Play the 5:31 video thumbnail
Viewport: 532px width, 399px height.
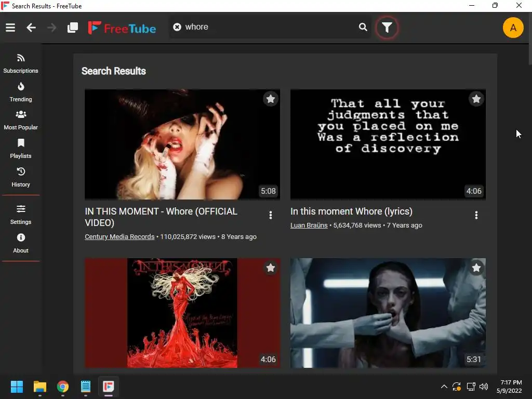(x=388, y=313)
